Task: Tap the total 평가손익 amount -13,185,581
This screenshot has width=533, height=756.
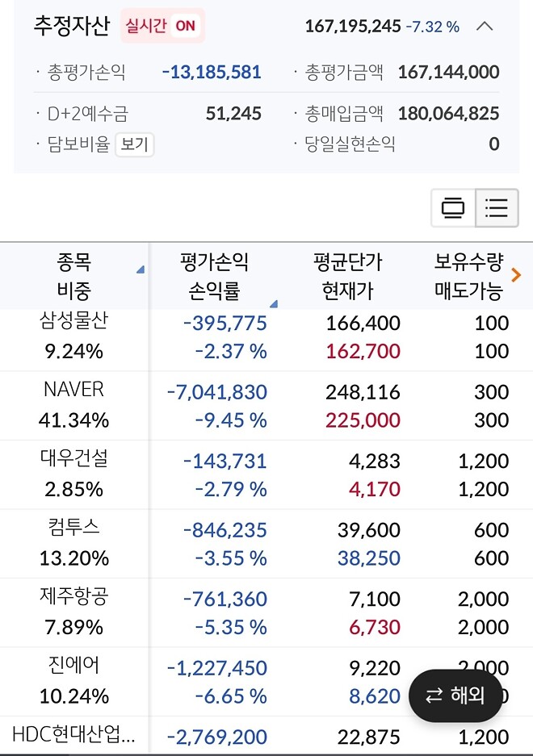Action: (210, 72)
